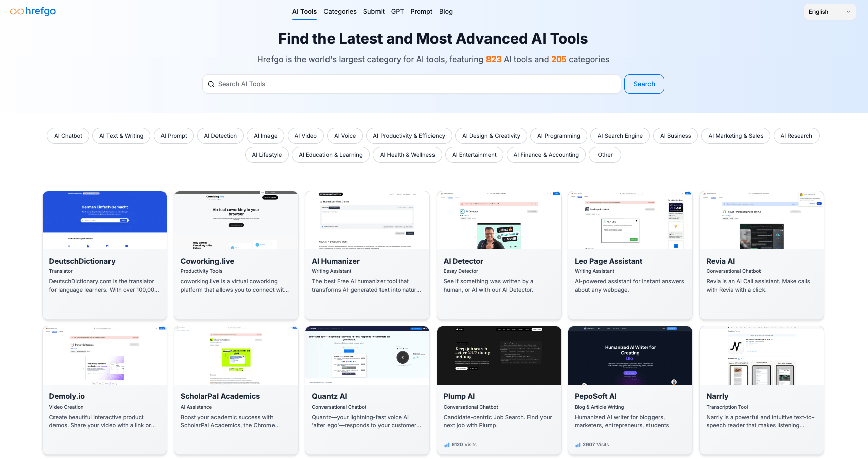
Task: Open the Prompt nav item
Action: [421, 11]
